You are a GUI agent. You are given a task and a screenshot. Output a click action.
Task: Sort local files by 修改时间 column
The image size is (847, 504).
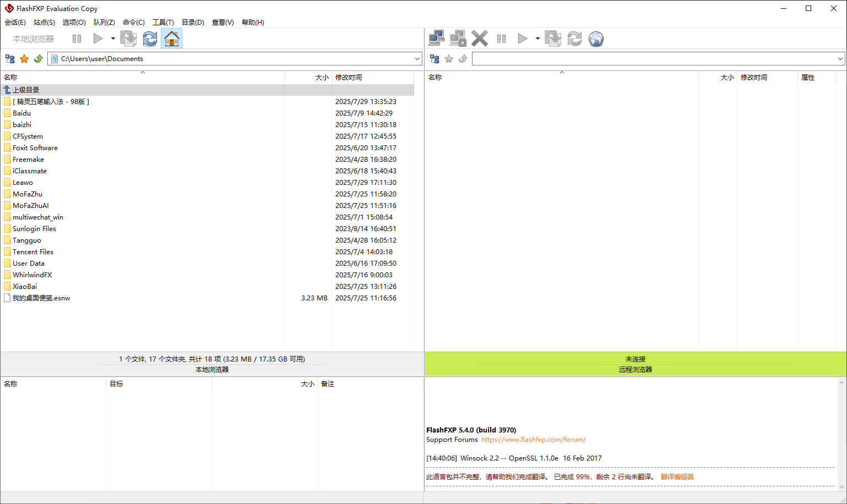349,78
